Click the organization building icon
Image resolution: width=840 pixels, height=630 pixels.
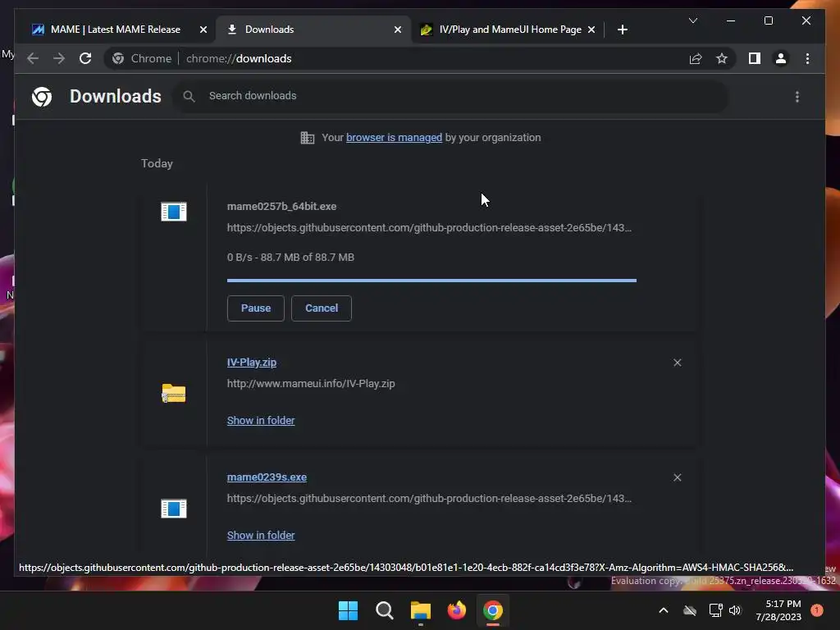(308, 138)
